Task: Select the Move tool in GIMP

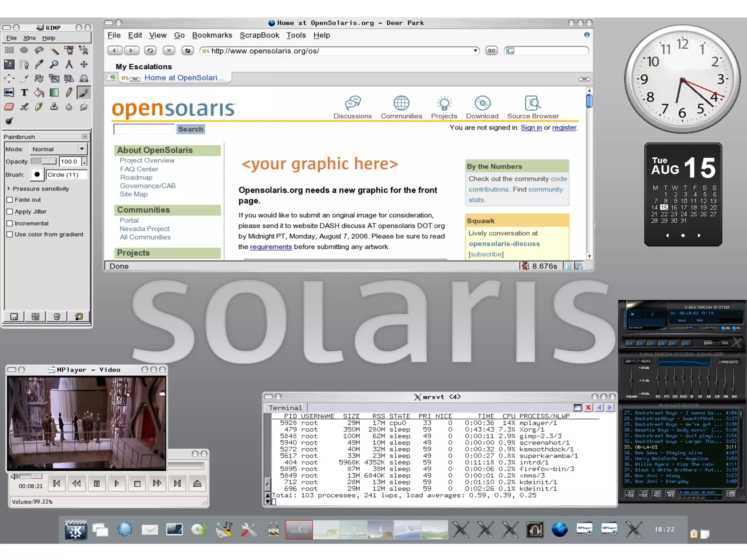Action: pos(84,65)
